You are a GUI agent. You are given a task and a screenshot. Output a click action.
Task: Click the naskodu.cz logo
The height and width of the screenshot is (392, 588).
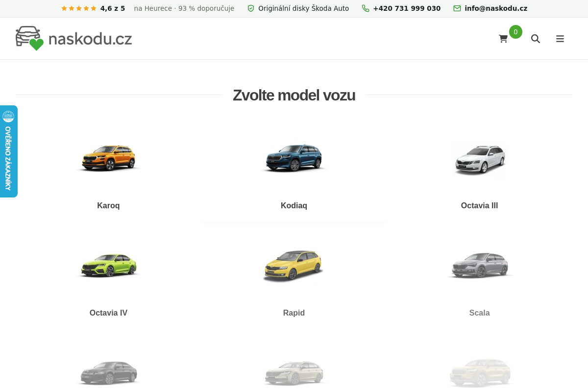(x=73, y=38)
